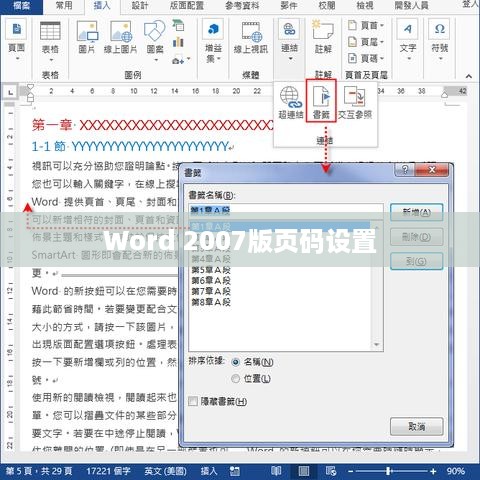Expand the Pages (頁面) dropdown arrow
Screen dimensions: 480x480
17,59
